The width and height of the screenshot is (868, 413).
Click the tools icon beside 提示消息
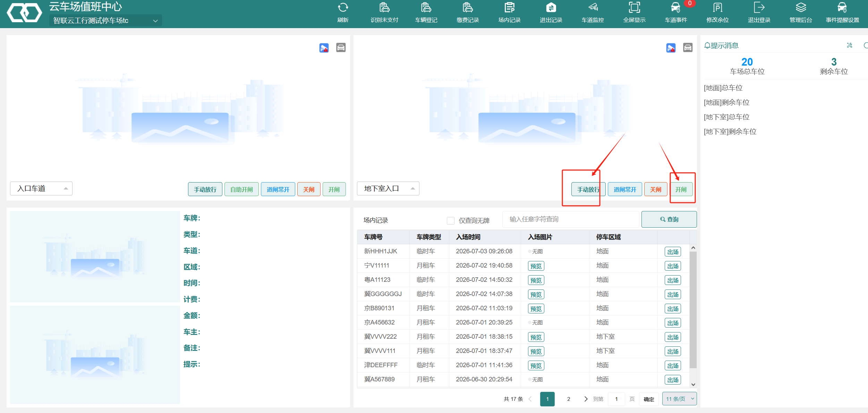point(850,45)
